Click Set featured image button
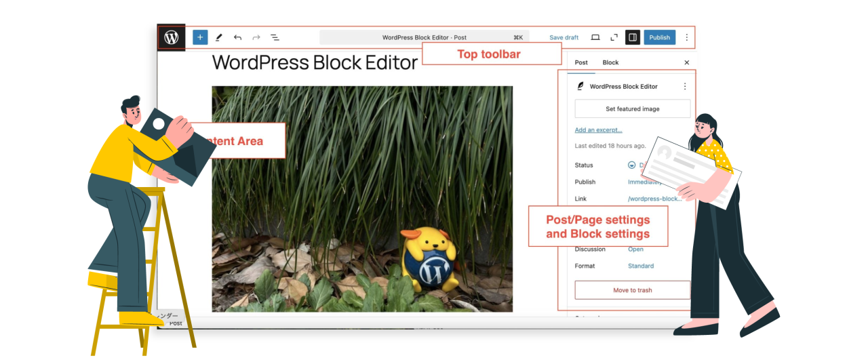This screenshot has height=362, width=868. [x=632, y=109]
